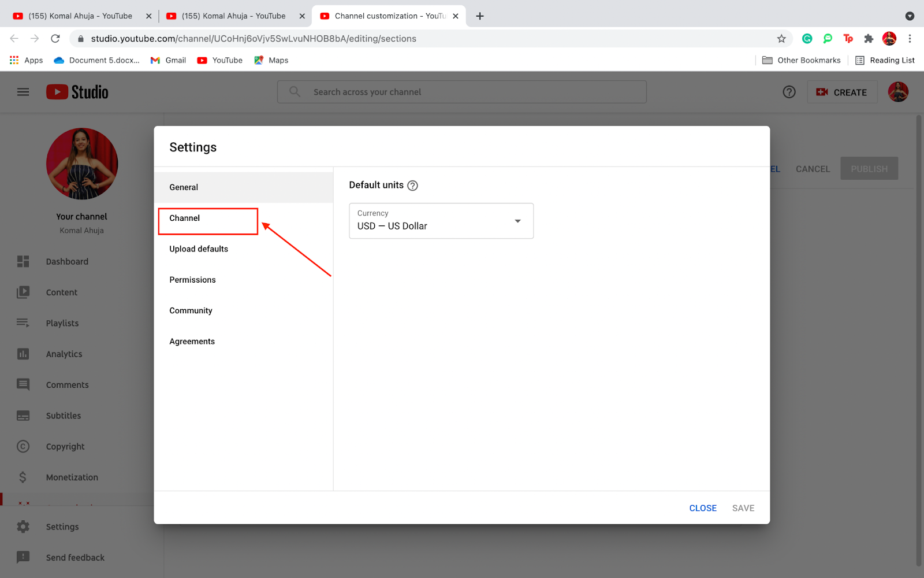Viewport: 924px width, 578px height.
Task: Click CLOSE in Settings dialog
Action: click(x=703, y=508)
